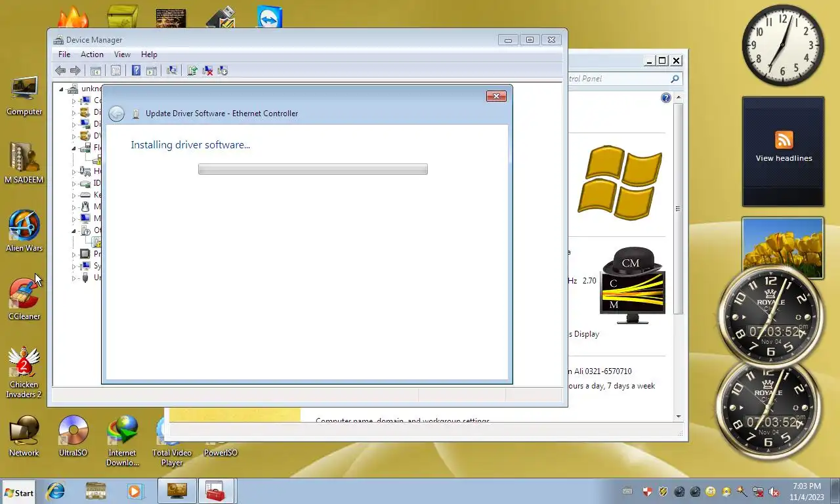Click the Start button
Viewport: 840px width, 504px height.
pos(19,492)
